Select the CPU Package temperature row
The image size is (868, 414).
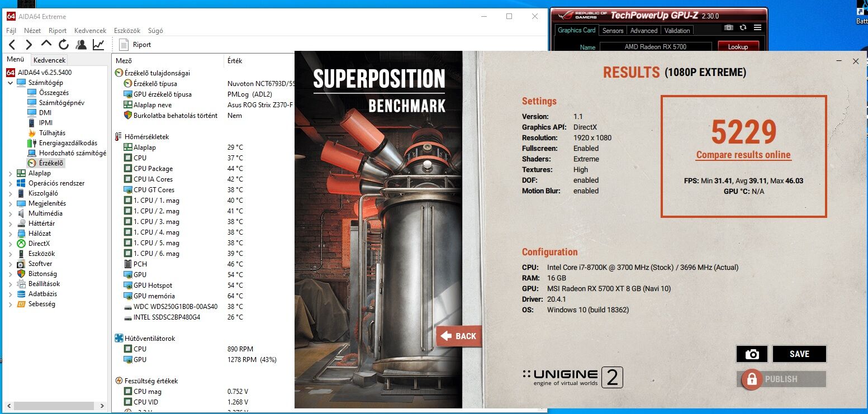point(204,169)
